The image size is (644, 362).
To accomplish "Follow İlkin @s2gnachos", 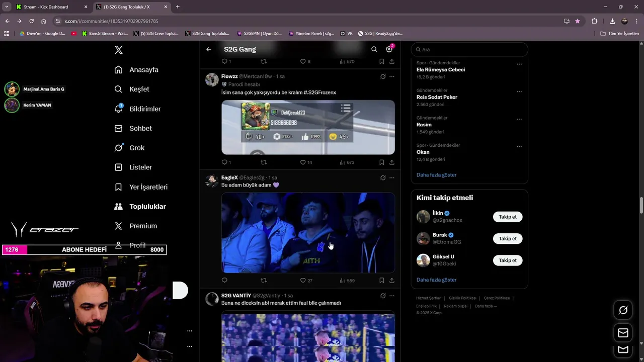I will click(x=508, y=217).
